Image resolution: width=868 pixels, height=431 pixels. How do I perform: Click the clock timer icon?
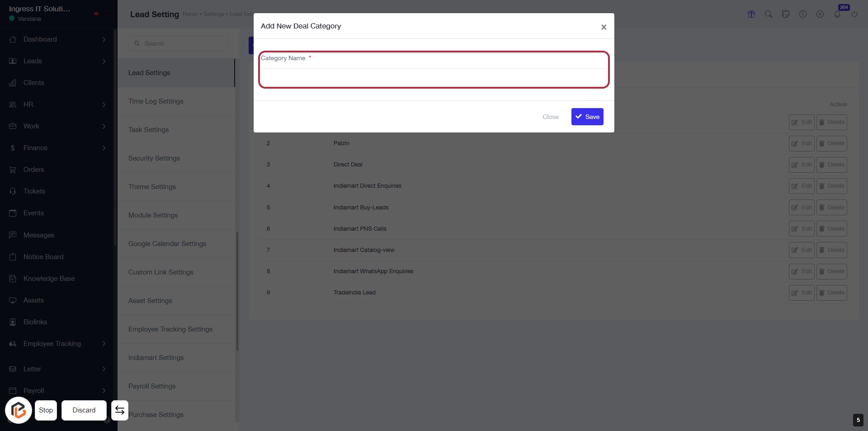tap(803, 14)
